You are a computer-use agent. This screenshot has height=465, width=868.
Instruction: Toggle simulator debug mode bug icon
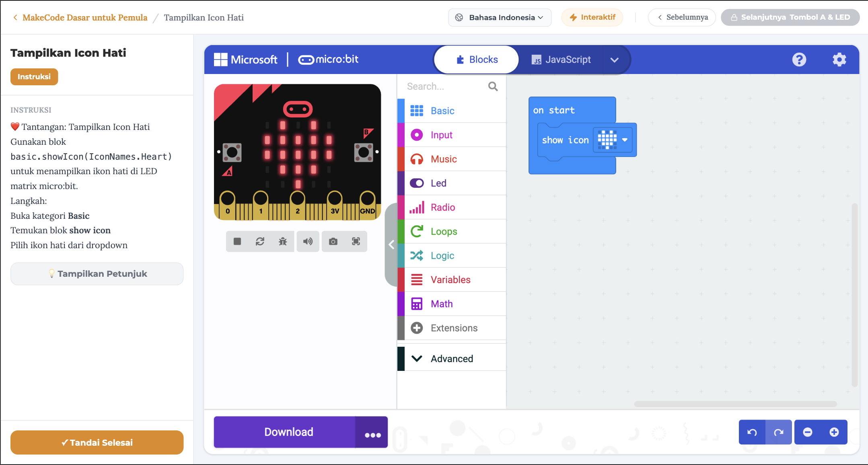[283, 241]
